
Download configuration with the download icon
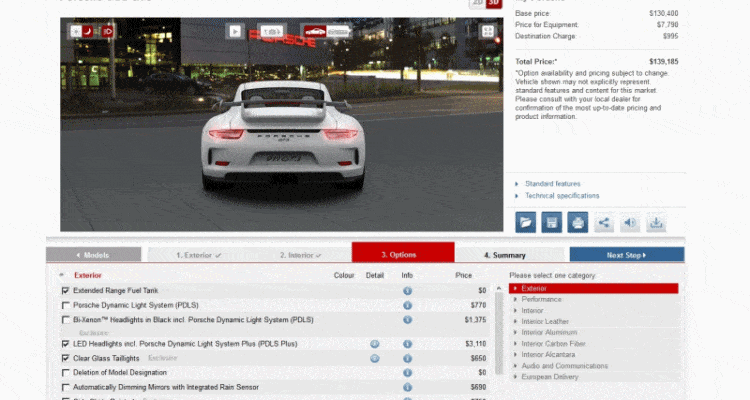tap(656, 222)
